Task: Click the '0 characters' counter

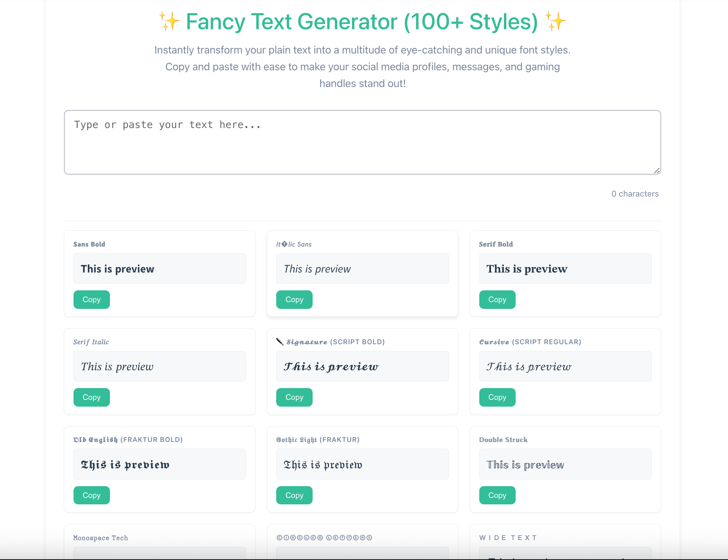Action: click(x=635, y=194)
